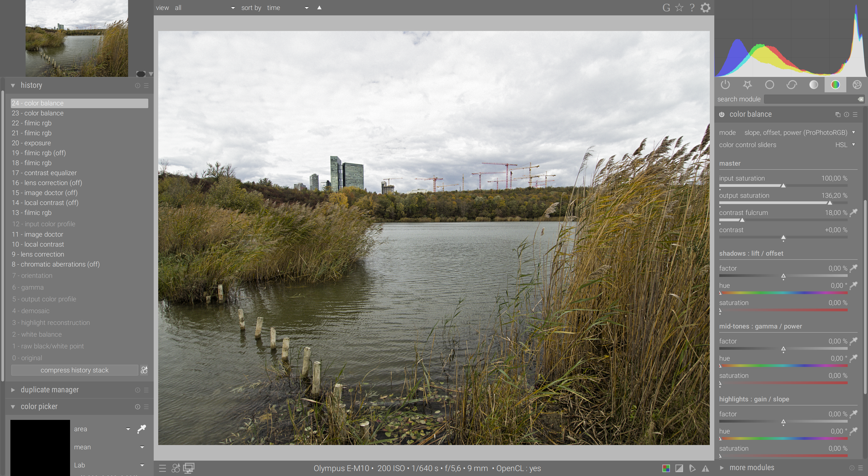Expand the duplicate manager panel
868x476 pixels.
click(x=13, y=390)
